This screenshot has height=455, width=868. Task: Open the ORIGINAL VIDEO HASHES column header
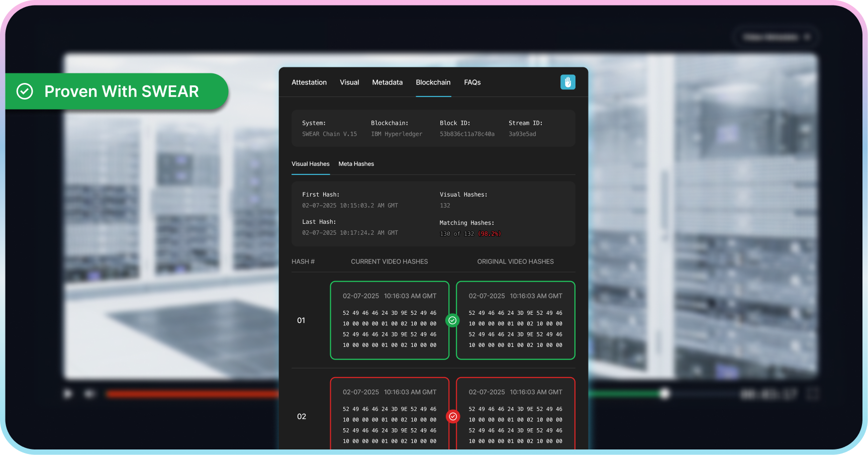click(x=515, y=261)
